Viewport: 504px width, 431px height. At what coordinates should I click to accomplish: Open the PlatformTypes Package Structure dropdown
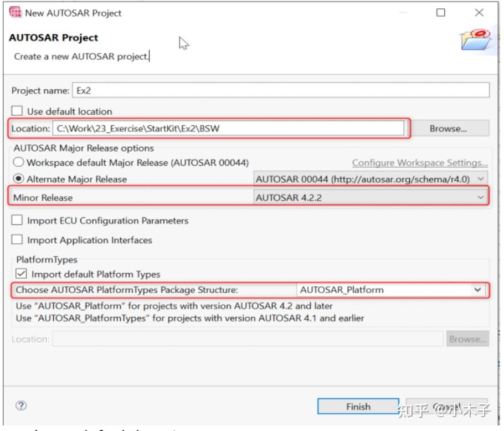tap(392, 289)
